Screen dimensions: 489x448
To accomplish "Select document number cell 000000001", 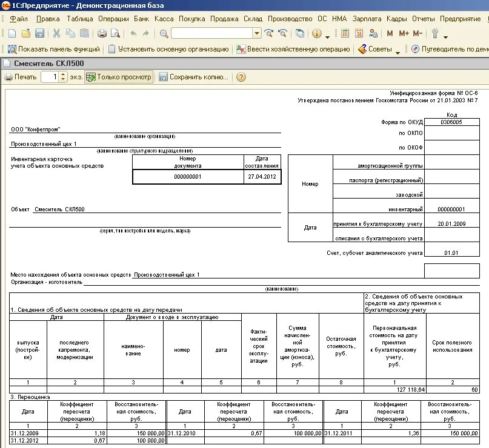I will click(x=188, y=177).
